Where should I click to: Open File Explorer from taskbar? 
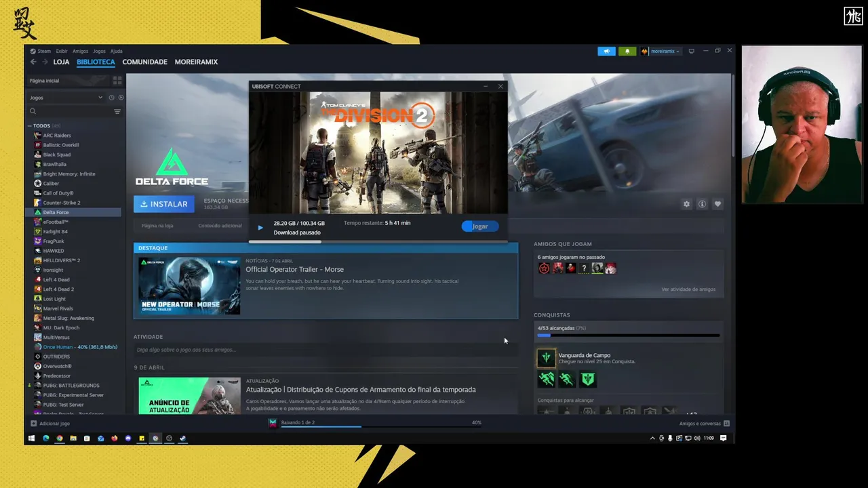[x=73, y=439]
